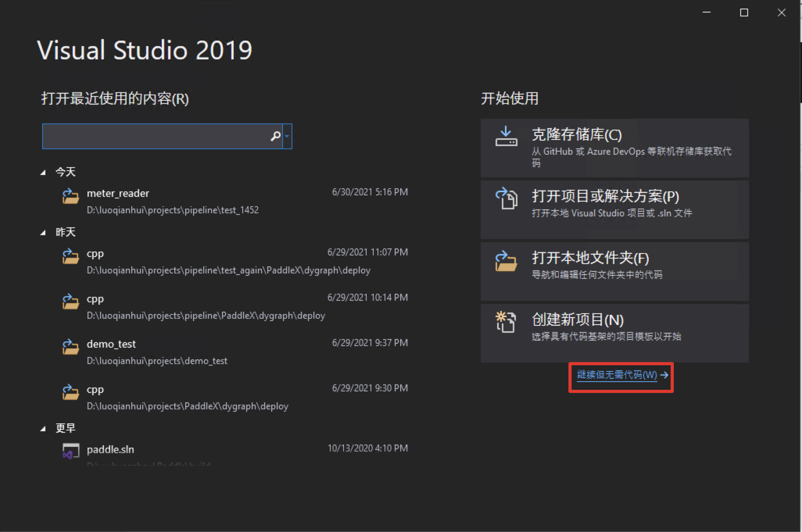The image size is (802, 532).
Task: Click the meter_reader folder icon
Action: 70,196
